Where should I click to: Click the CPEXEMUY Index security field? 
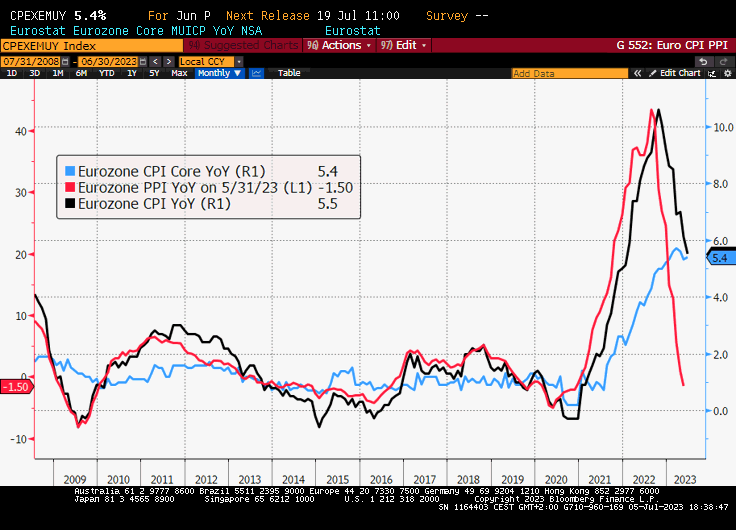click(92, 46)
